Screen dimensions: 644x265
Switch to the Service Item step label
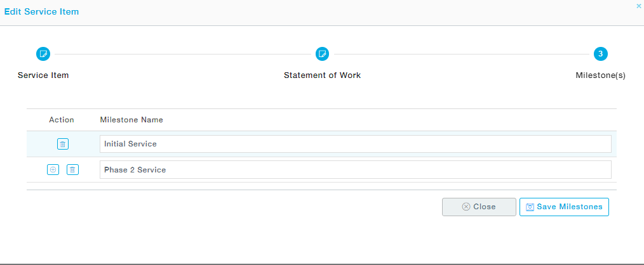point(43,75)
